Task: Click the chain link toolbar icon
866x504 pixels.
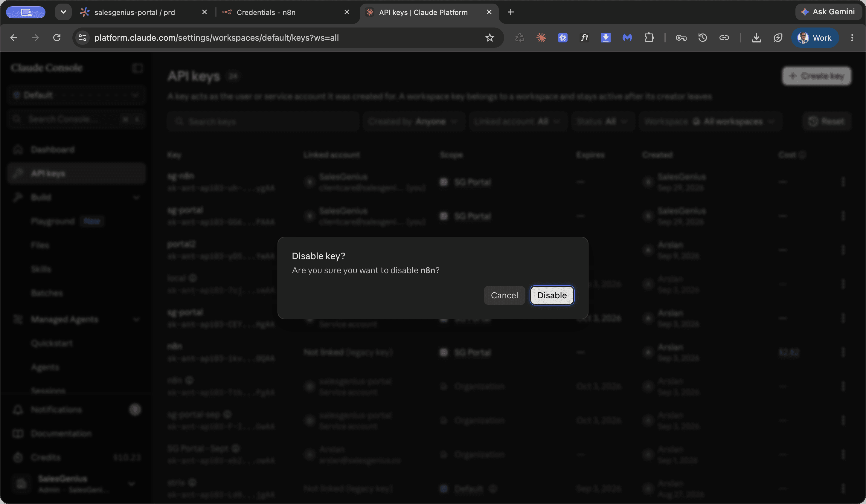Action: [724, 38]
